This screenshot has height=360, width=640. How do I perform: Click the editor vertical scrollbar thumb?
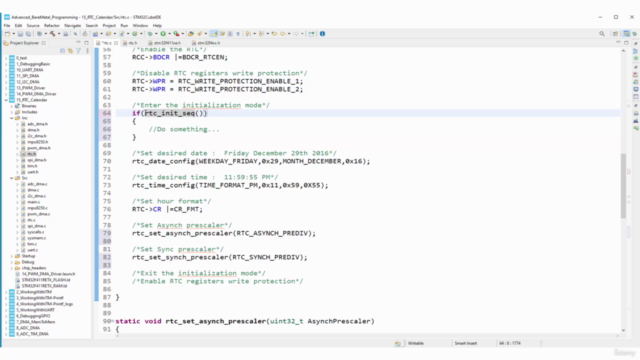623,186
